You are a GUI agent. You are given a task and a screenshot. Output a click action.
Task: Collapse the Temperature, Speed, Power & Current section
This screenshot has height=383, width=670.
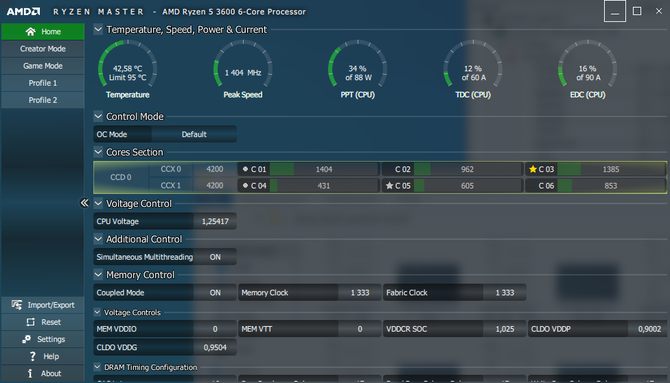[x=98, y=29]
